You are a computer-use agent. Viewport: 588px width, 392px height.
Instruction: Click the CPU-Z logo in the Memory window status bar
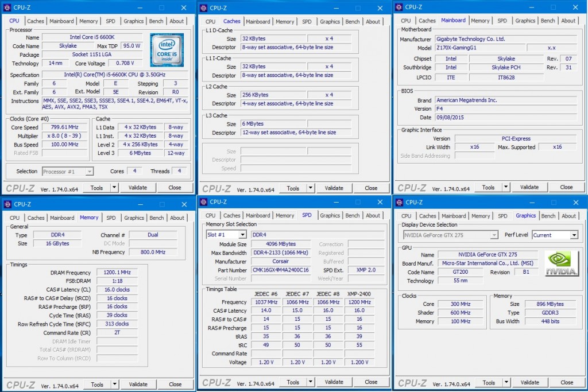20,384
